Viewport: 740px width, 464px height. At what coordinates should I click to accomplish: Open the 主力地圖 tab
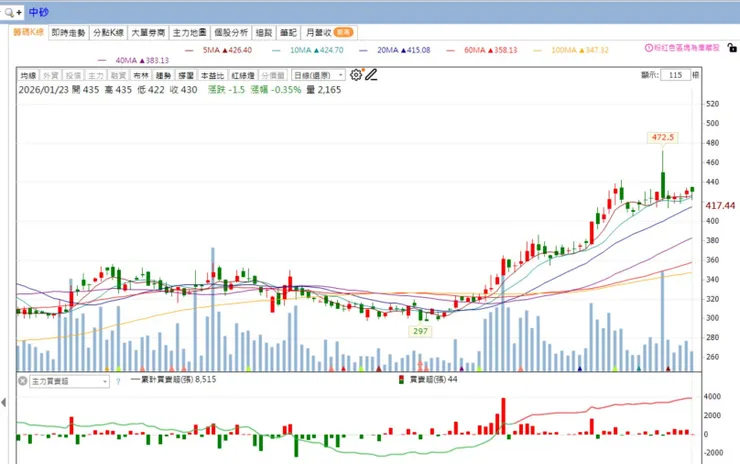(189, 33)
